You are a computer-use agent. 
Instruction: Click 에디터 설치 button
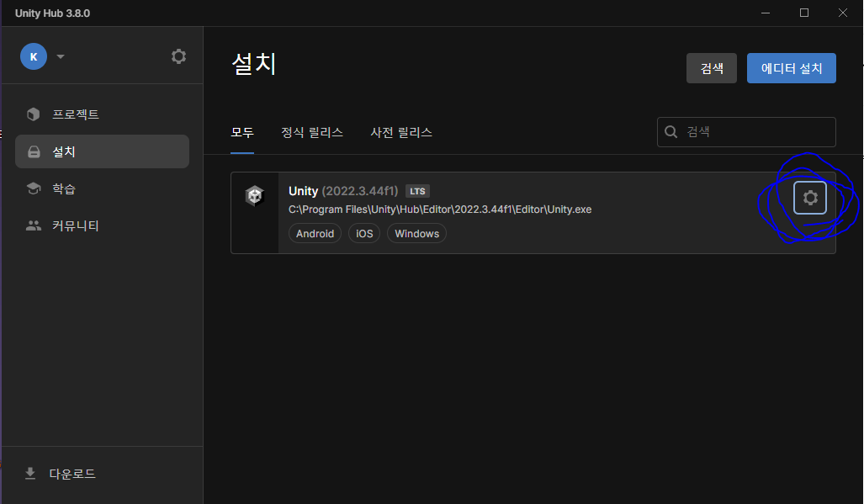[x=792, y=68]
